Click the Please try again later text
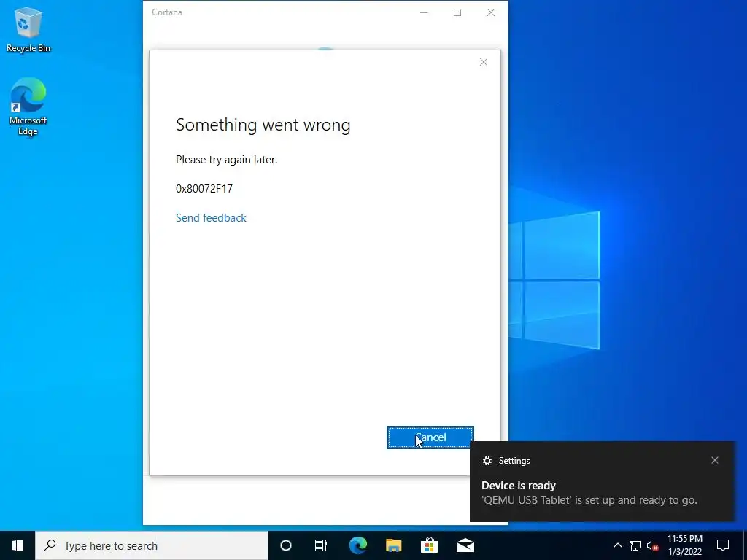This screenshot has width=747, height=560. [226, 160]
